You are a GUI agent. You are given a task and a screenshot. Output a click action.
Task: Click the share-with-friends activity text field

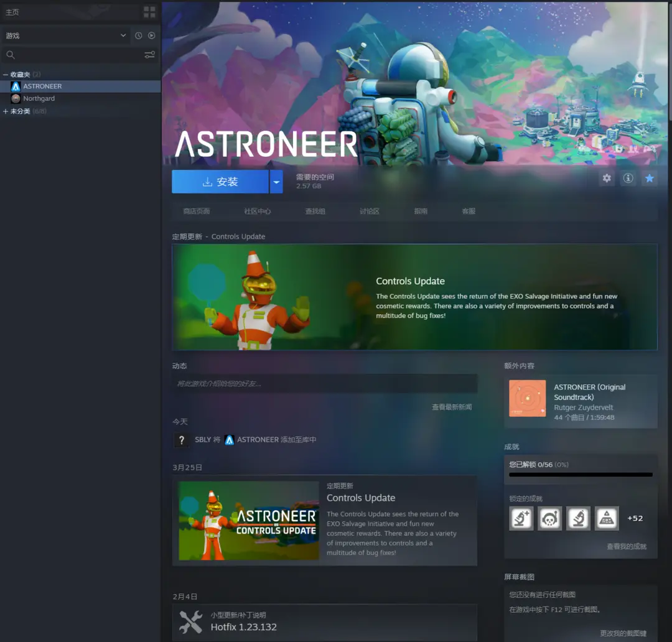325,384
